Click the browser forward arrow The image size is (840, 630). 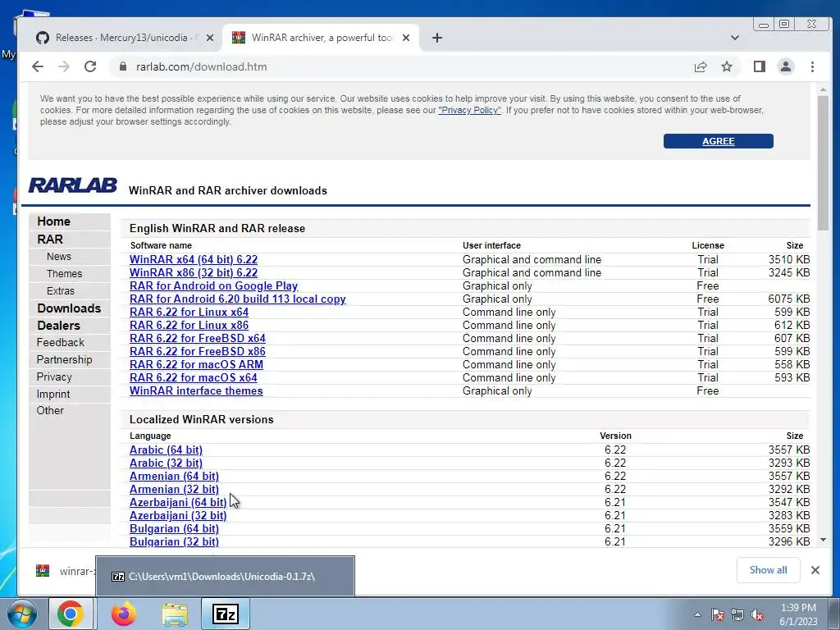point(64,67)
